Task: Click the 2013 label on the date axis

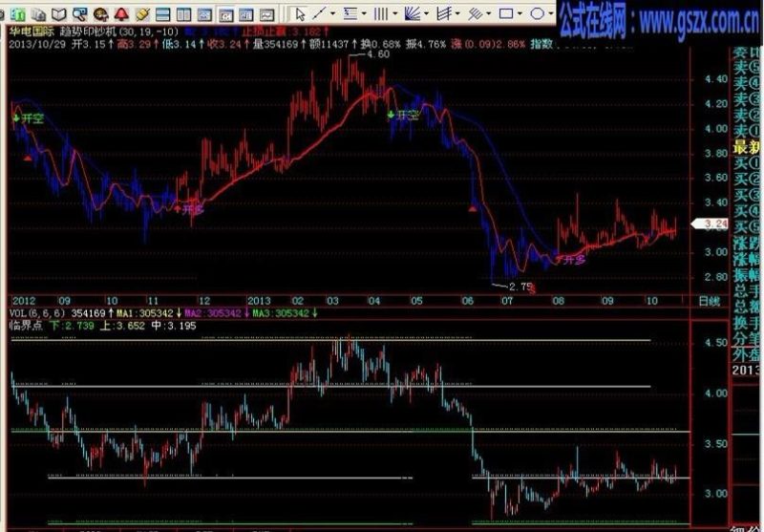Action: tap(259, 301)
